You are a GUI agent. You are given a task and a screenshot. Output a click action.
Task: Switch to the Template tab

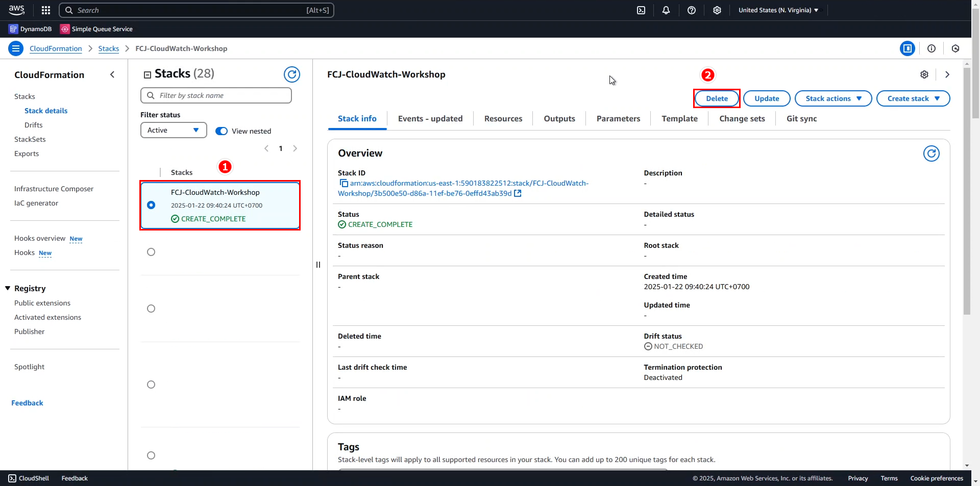(x=680, y=118)
